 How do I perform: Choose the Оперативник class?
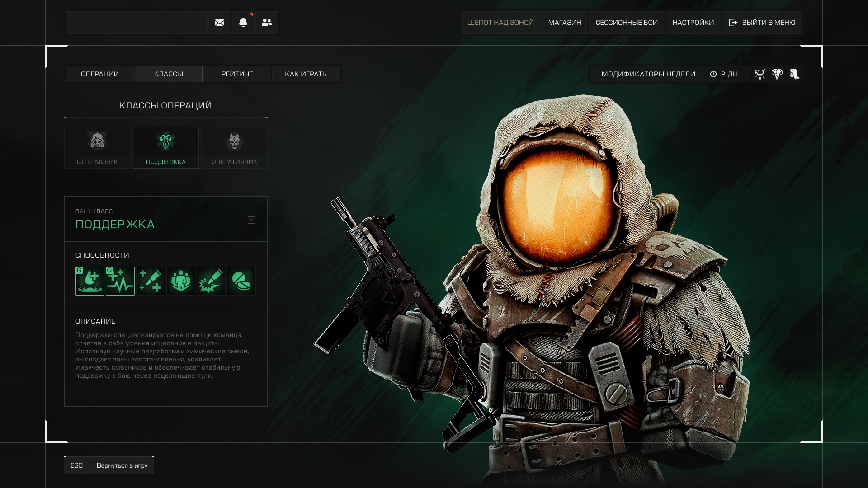(x=234, y=148)
